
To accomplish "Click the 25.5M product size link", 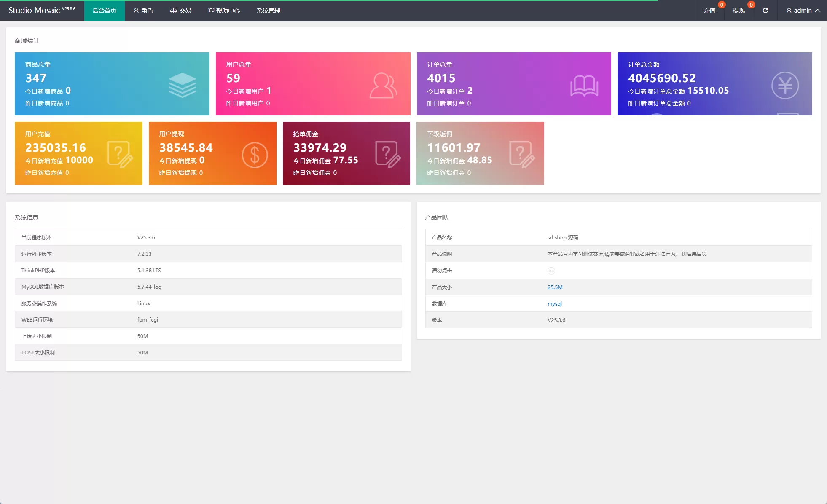I will [x=555, y=287].
